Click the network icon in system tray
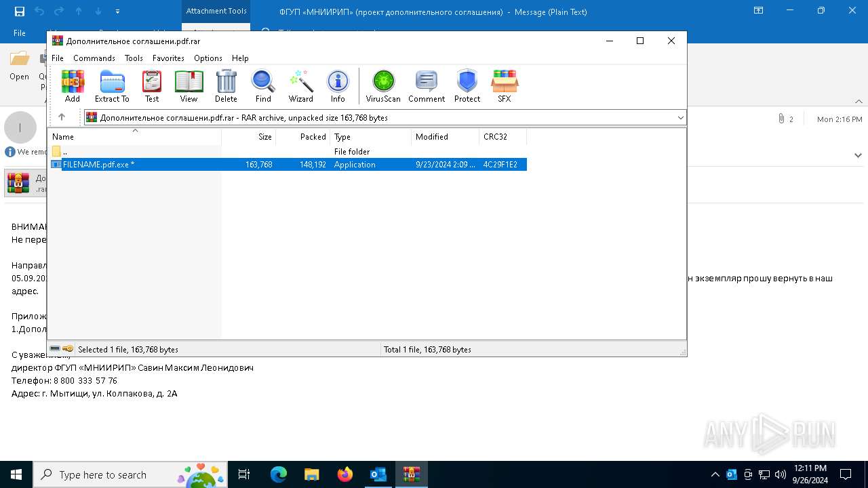 pyautogui.click(x=764, y=474)
